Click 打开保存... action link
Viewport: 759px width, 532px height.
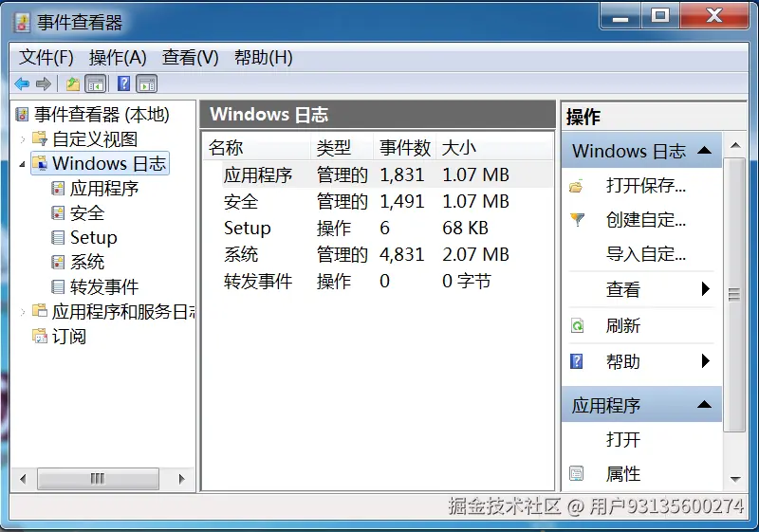click(646, 186)
